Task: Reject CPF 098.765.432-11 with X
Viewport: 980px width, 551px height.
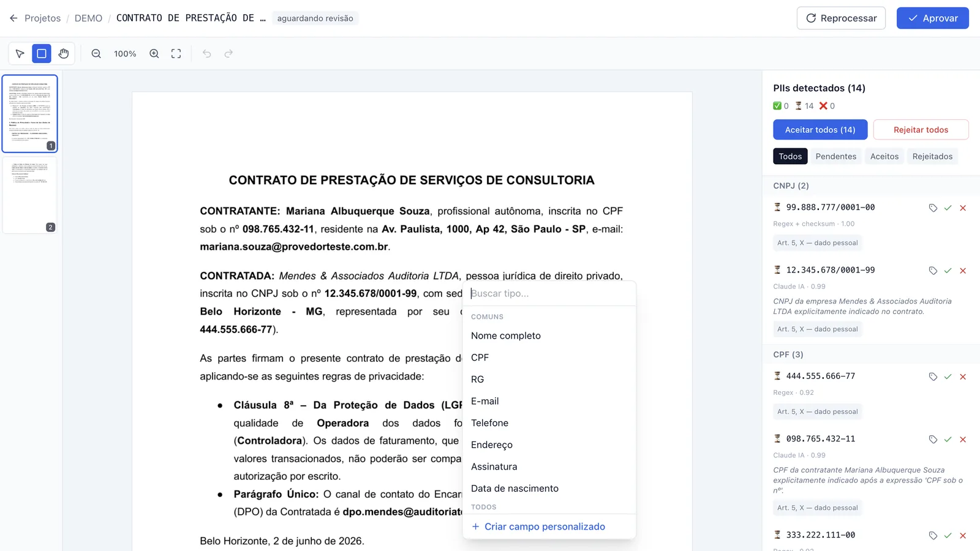Action: [963, 440]
